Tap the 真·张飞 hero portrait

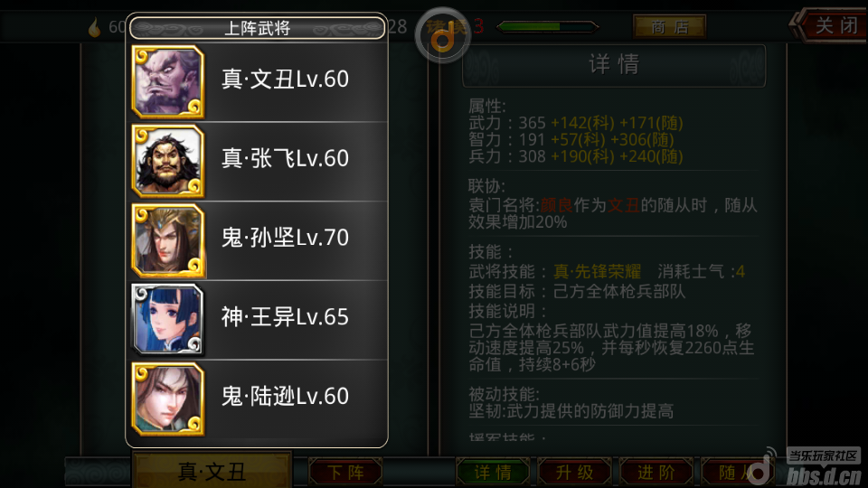pyautogui.click(x=168, y=161)
